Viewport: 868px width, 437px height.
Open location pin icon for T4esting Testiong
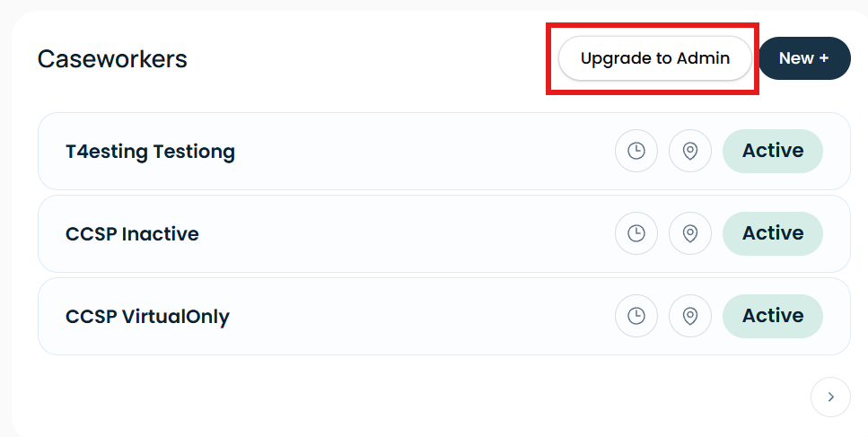(x=689, y=151)
